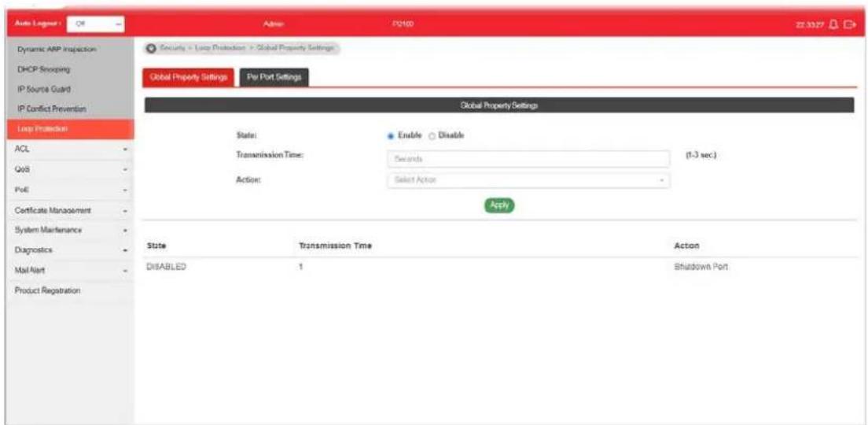868x425 pixels.
Task: Click the Admin label in header
Action: tap(274, 25)
